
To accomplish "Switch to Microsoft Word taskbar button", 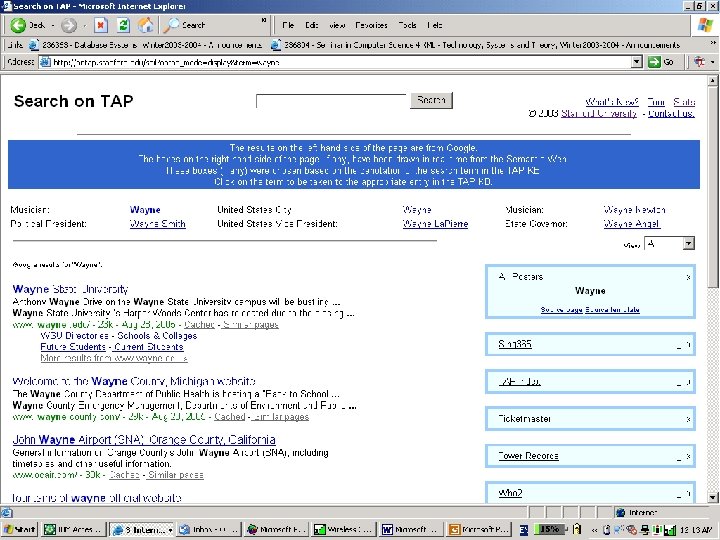I will (x=412, y=529).
